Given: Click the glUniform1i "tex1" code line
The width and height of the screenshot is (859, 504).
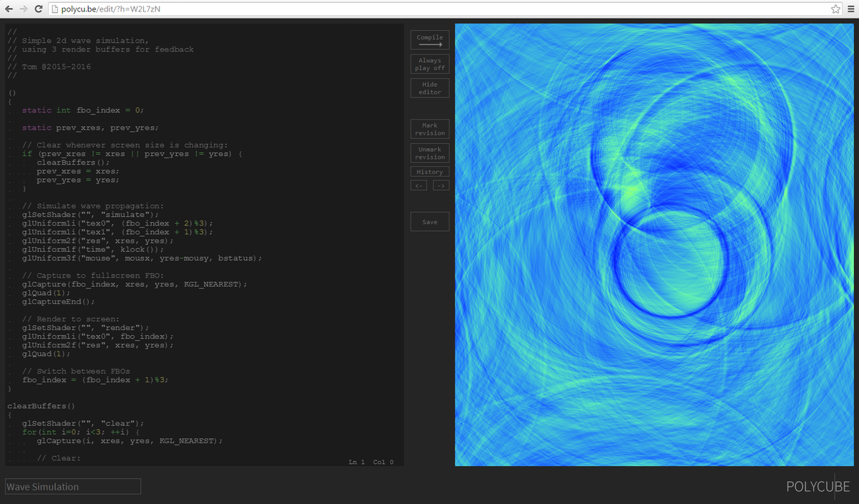Looking at the screenshot, I should (x=117, y=232).
